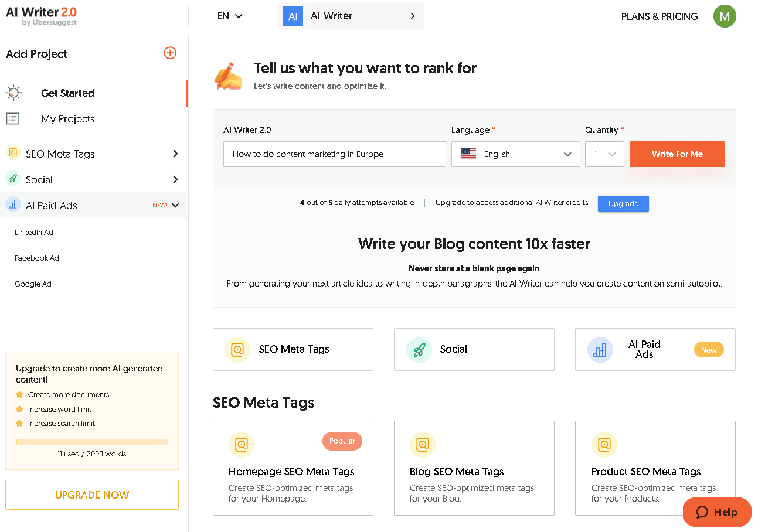Image resolution: width=758 pixels, height=532 pixels.
Task: Click the 'Create more documents' bullet
Action: click(x=69, y=395)
